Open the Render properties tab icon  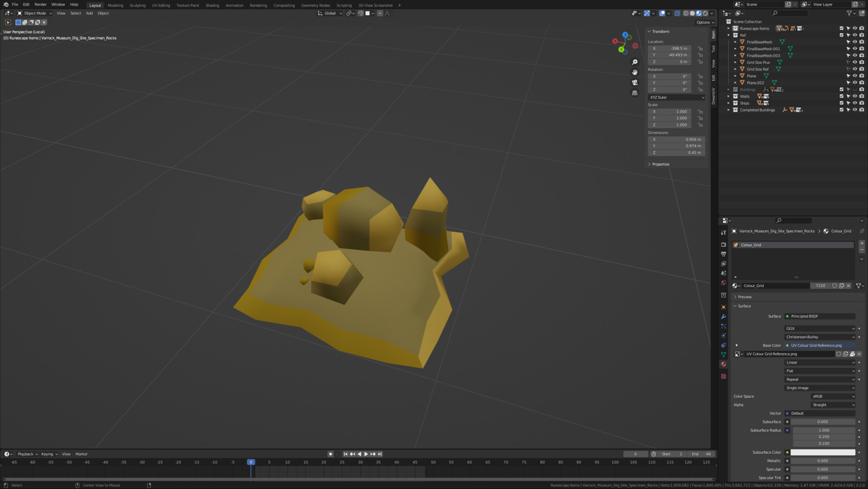tap(723, 244)
